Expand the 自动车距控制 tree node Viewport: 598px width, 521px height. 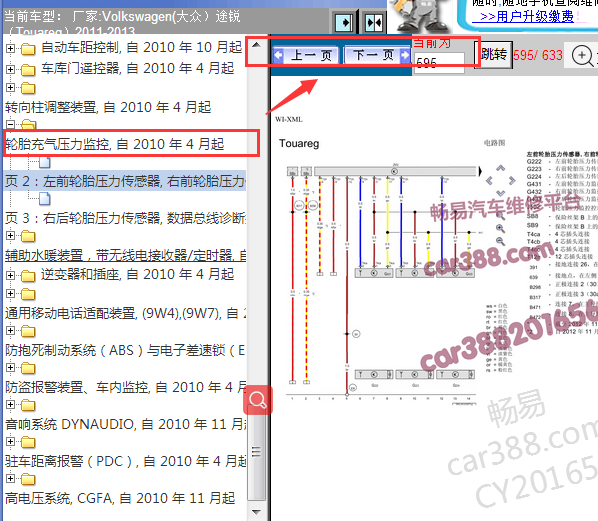[x=11, y=48]
